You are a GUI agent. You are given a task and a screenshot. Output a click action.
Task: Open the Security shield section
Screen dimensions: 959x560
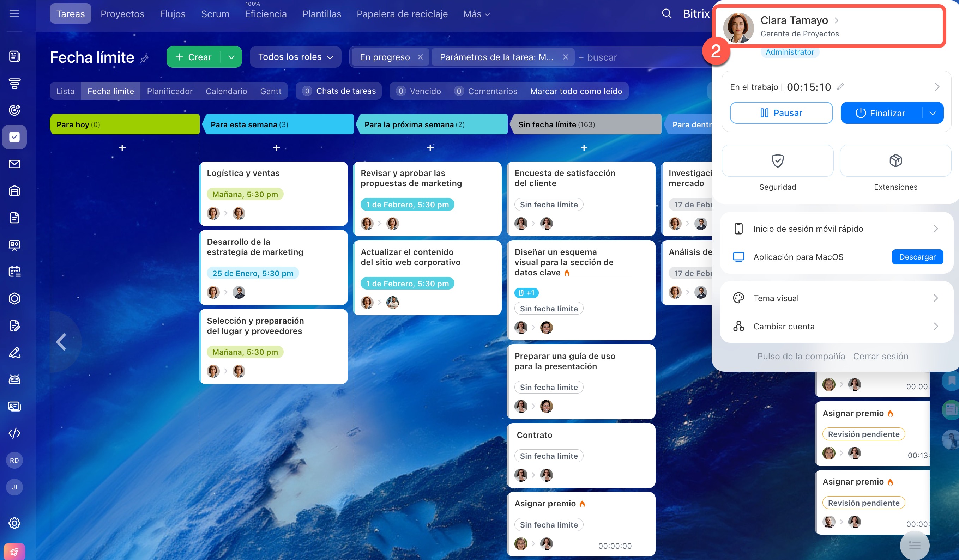click(777, 161)
